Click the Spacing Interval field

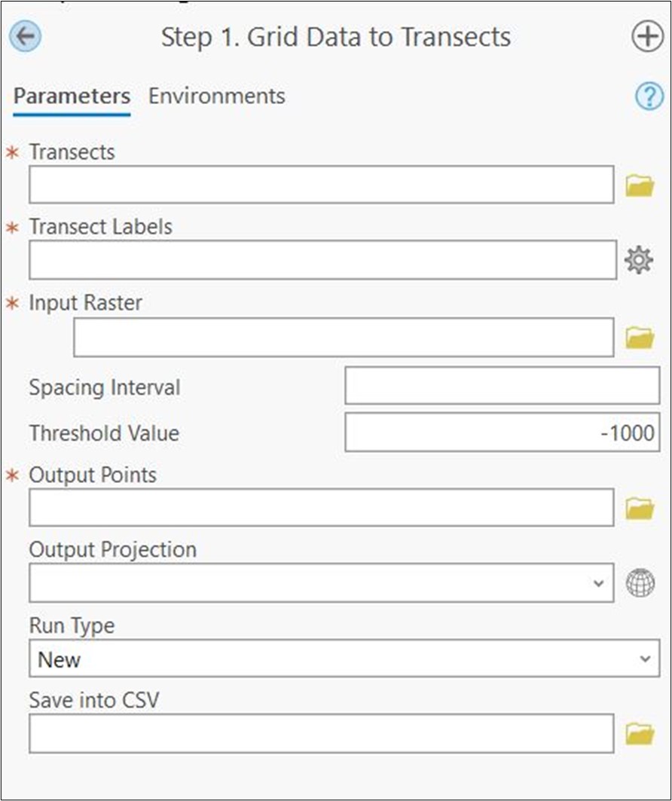pyautogui.click(x=502, y=385)
